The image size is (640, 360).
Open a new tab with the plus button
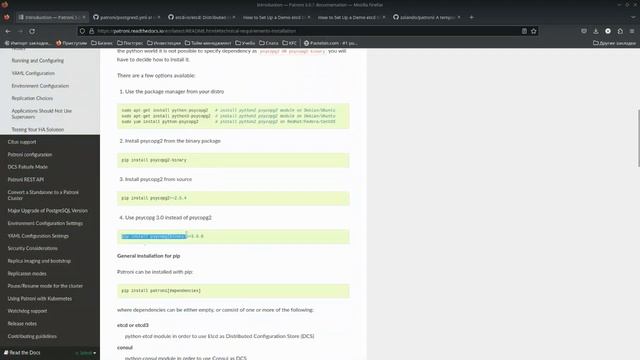click(x=471, y=17)
